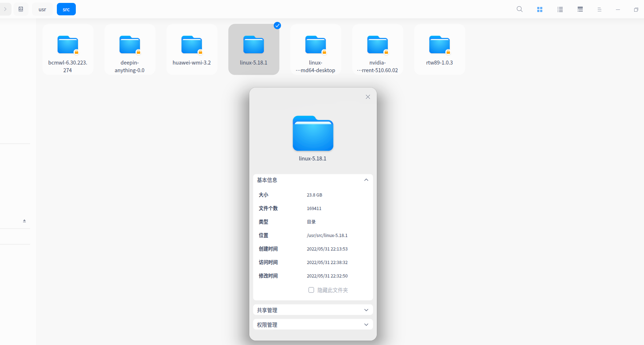Click the src breadcrumb tab
Screen dimensions: 644x345
tap(66, 9)
